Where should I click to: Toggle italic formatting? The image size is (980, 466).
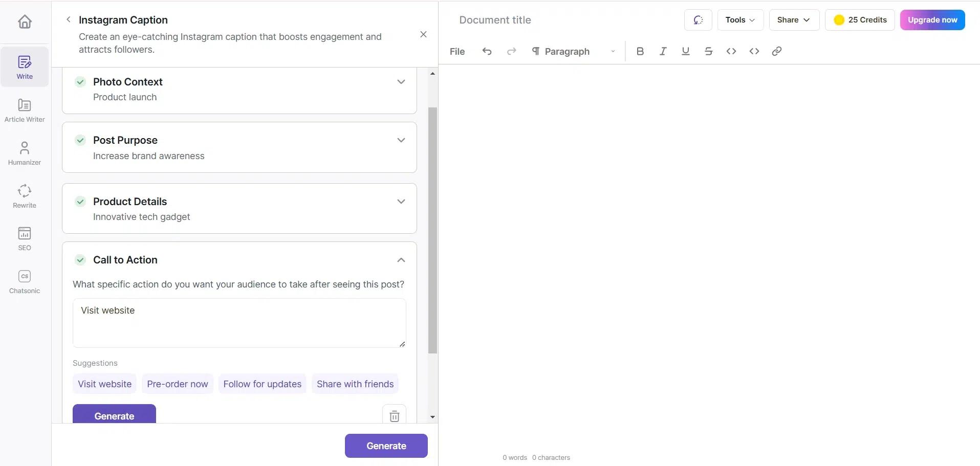pos(663,51)
